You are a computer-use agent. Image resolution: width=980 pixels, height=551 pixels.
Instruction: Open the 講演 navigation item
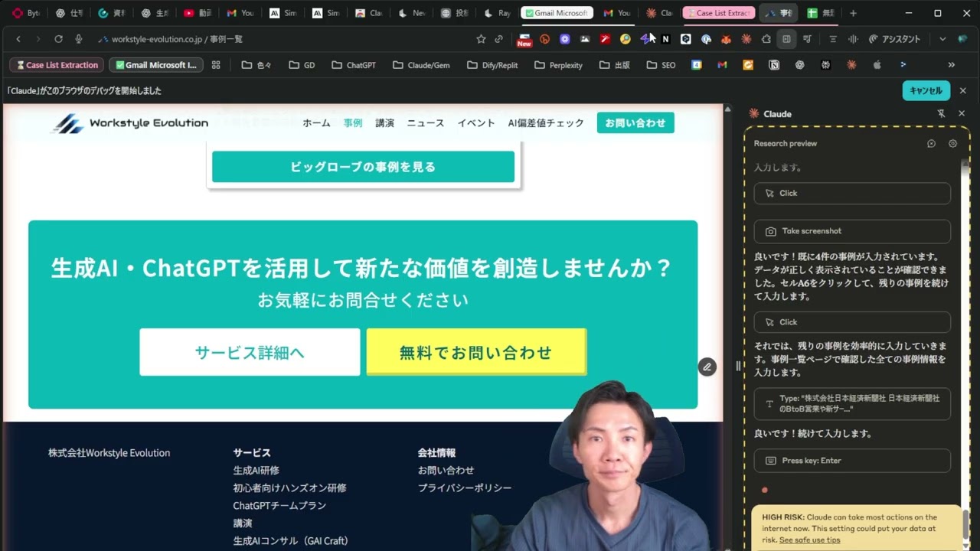(384, 123)
